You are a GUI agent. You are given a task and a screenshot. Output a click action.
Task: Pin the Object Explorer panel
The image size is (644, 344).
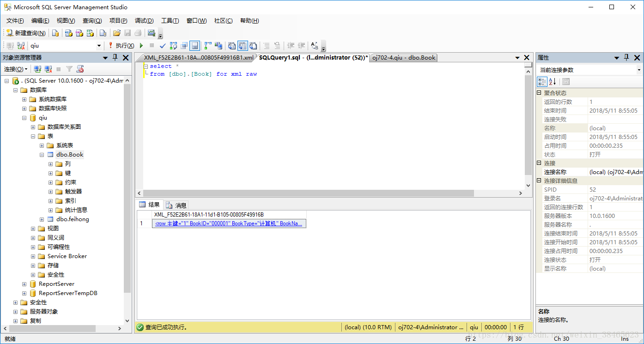[115, 58]
